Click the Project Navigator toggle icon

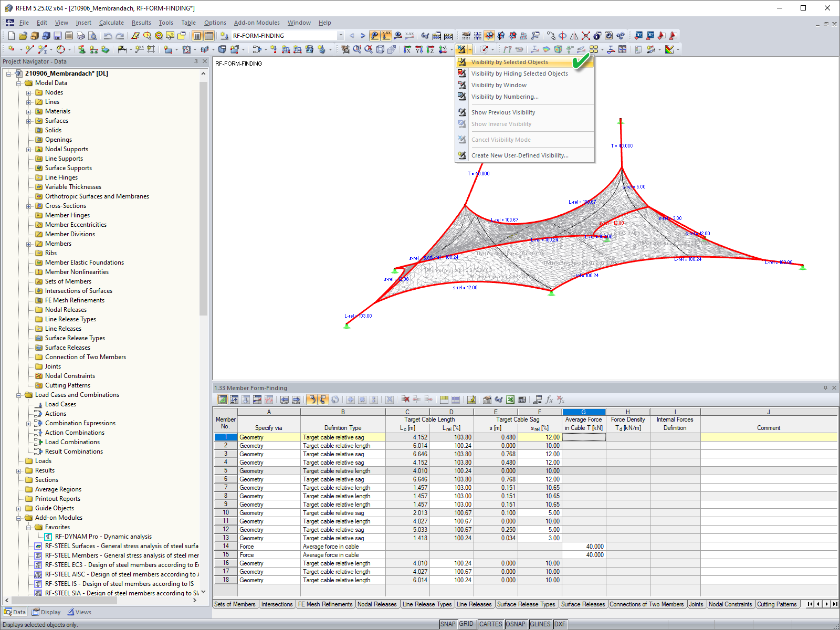197,36
